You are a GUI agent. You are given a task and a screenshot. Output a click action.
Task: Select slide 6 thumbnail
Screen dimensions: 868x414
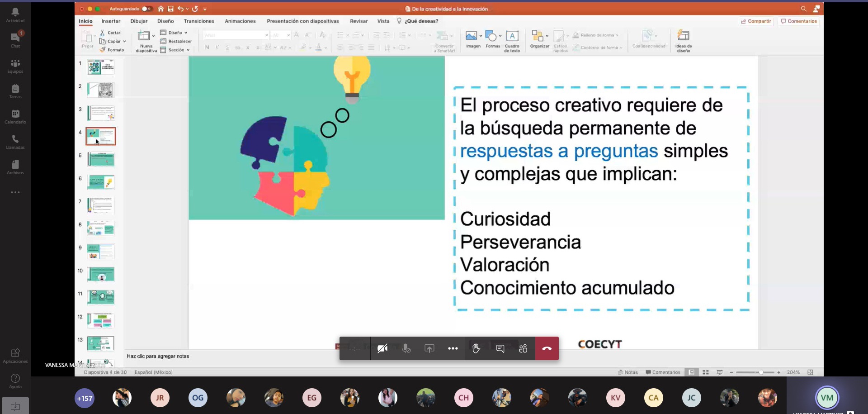[x=101, y=182]
